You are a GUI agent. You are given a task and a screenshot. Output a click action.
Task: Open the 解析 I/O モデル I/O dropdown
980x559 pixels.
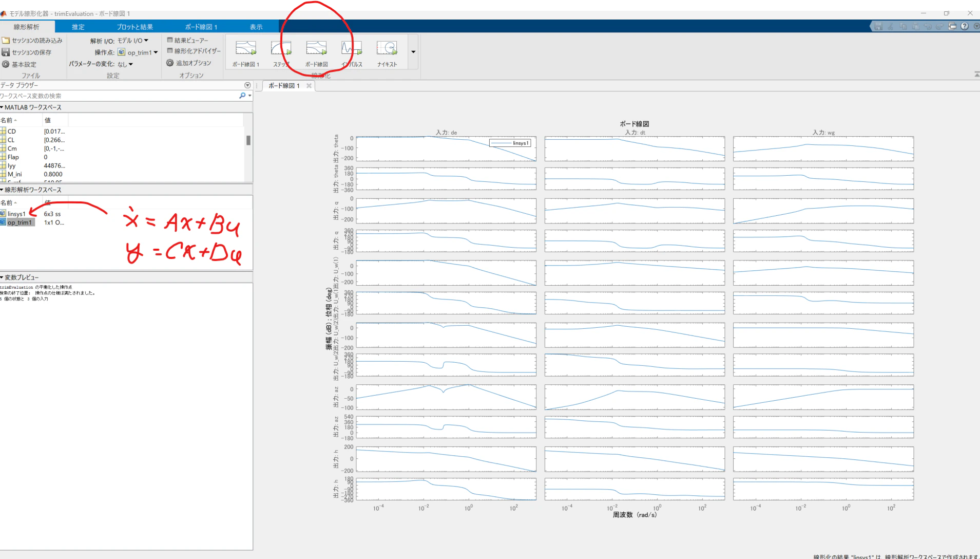[132, 40]
